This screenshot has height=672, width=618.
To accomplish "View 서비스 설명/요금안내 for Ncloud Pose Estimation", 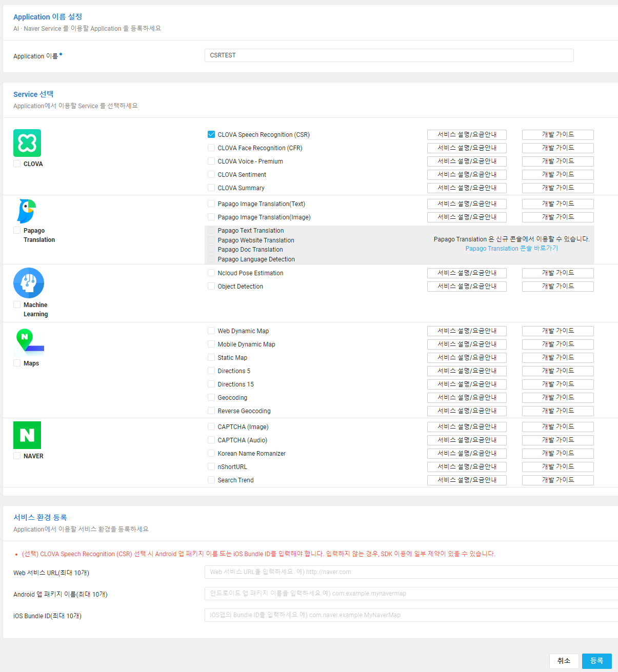I will click(x=467, y=273).
